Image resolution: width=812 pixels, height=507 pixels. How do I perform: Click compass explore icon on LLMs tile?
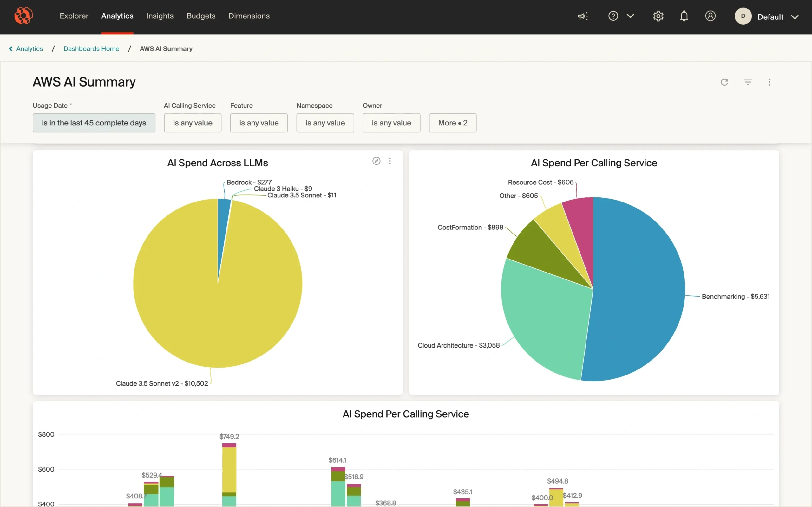[x=376, y=161]
